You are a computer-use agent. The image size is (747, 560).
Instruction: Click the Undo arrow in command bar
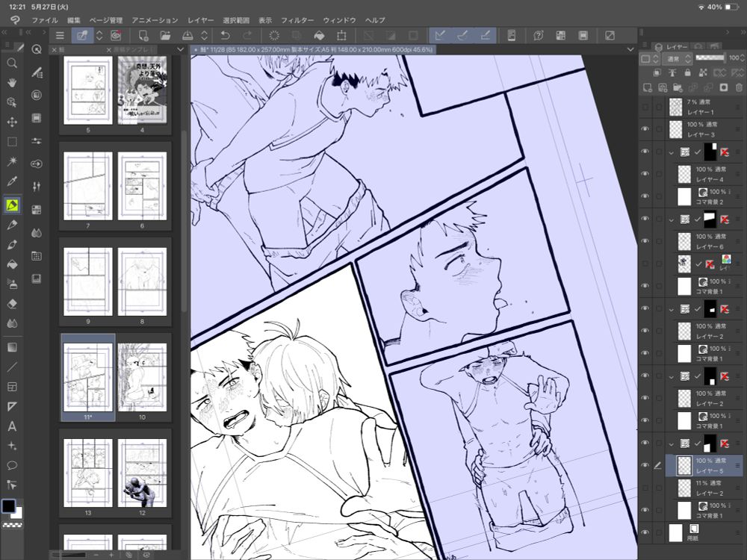click(x=226, y=36)
